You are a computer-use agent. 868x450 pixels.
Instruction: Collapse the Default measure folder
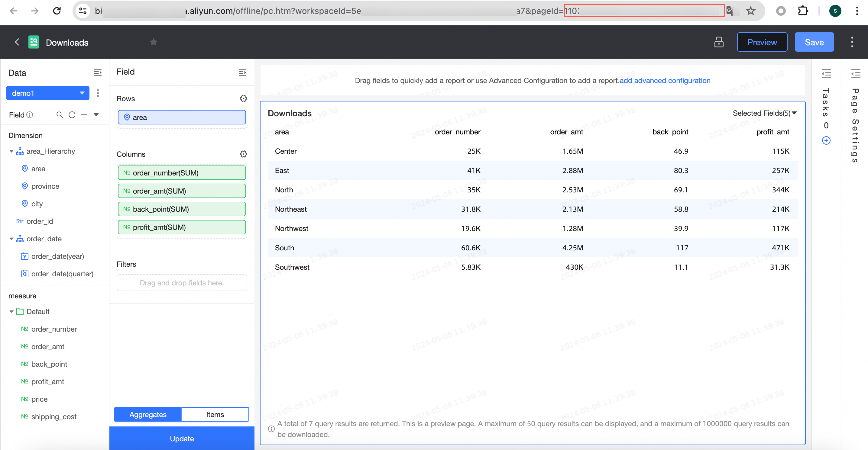[x=11, y=312]
